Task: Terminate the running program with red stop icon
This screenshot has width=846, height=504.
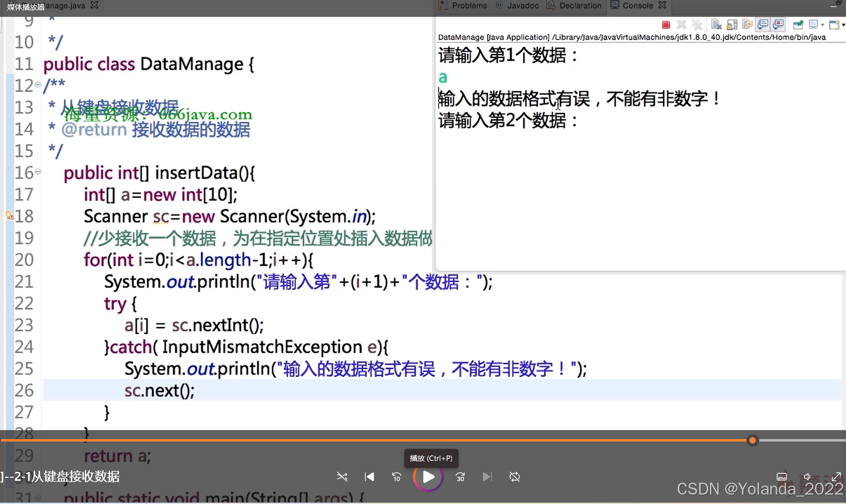Action: click(x=666, y=25)
